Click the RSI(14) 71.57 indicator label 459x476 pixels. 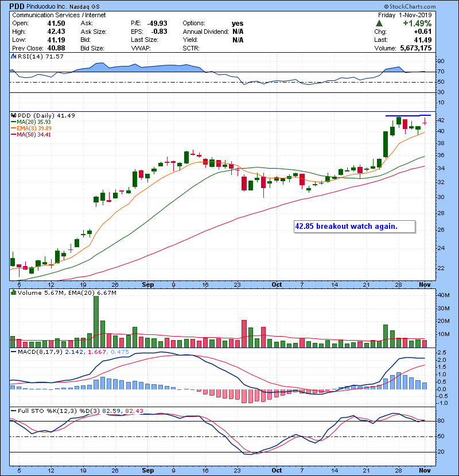tap(40, 56)
